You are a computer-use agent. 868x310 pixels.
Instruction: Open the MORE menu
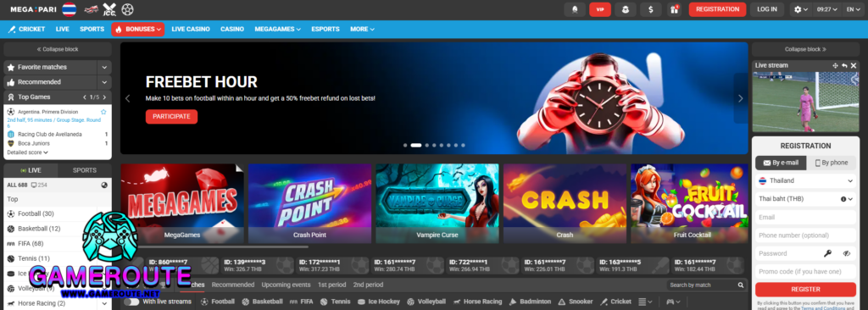click(x=362, y=30)
